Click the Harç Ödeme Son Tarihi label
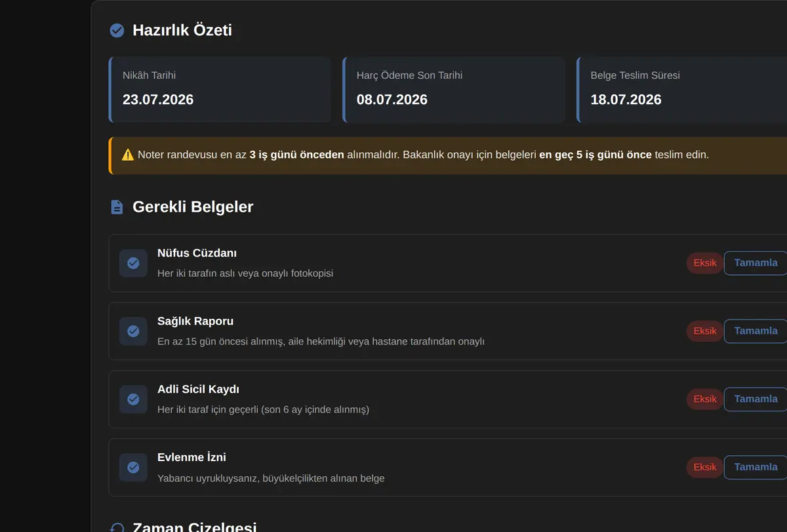 pos(409,75)
